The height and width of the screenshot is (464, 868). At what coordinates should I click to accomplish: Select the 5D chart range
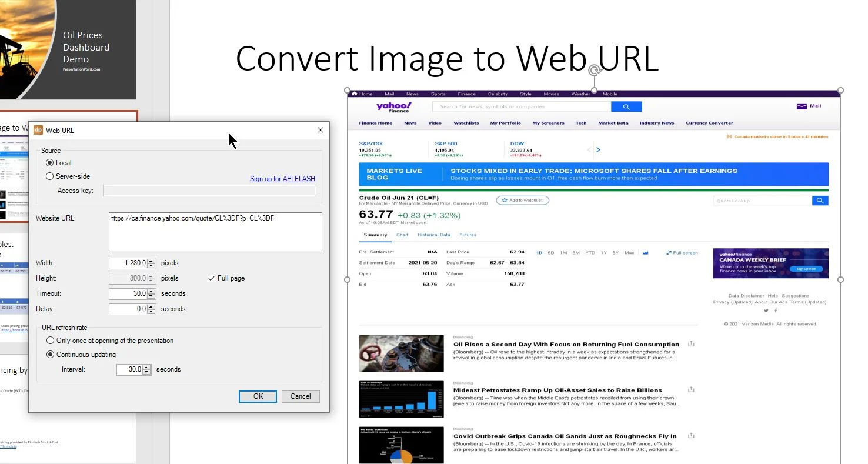(x=551, y=253)
